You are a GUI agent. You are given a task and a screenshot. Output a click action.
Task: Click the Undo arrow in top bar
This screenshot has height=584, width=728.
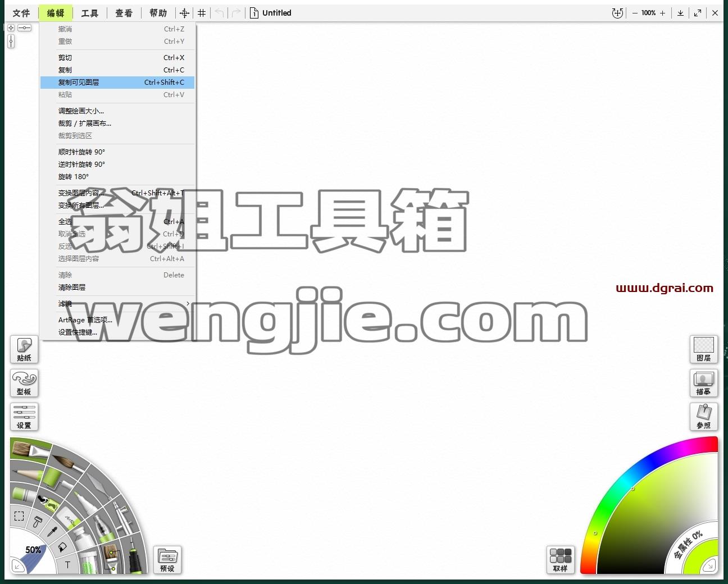point(220,13)
